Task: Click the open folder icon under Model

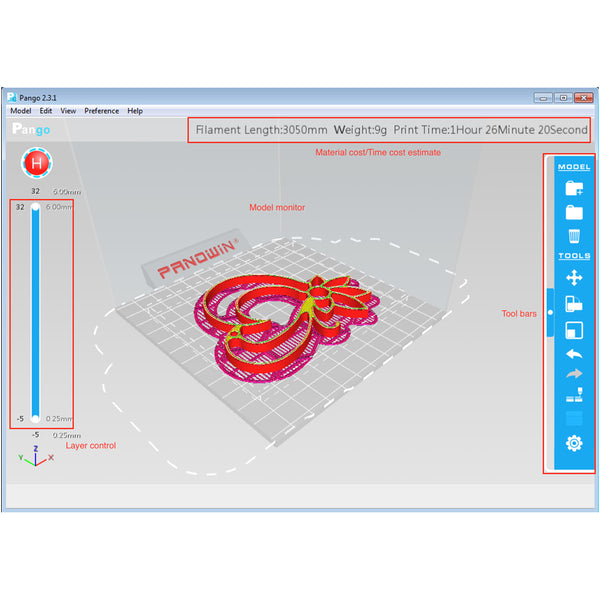Action: 574,212
